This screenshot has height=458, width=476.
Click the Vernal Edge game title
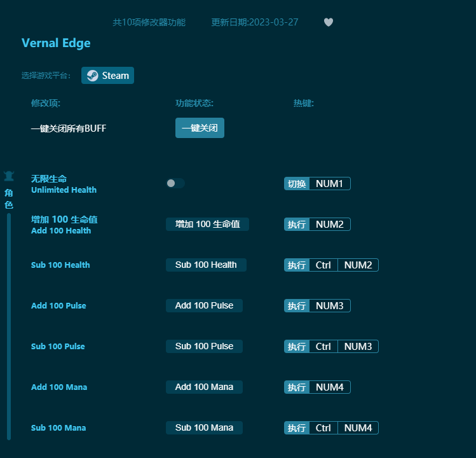tap(56, 43)
